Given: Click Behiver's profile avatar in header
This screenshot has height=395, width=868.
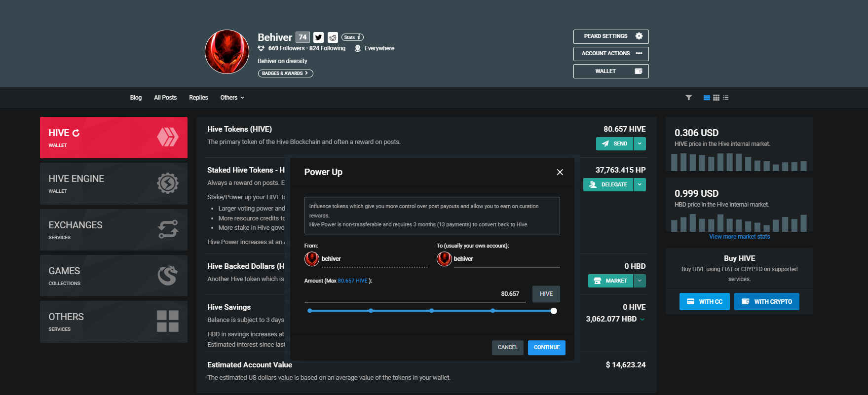Looking at the screenshot, I should [x=227, y=52].
